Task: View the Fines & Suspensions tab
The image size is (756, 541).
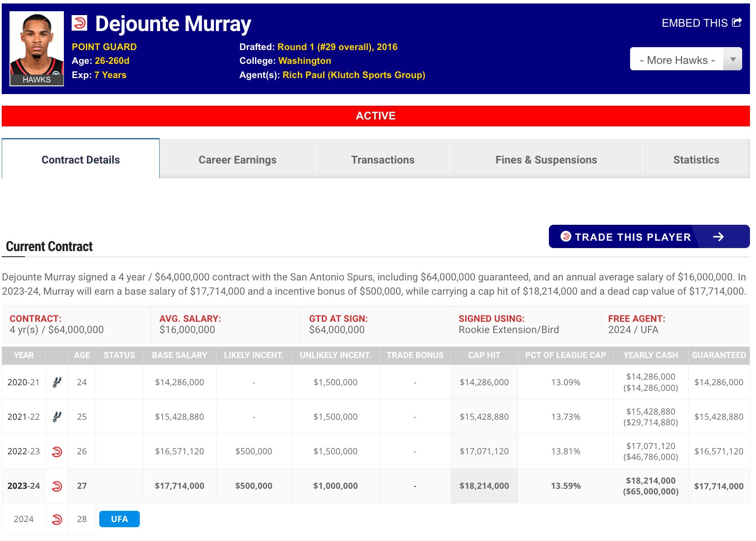Action: [546, 160]
